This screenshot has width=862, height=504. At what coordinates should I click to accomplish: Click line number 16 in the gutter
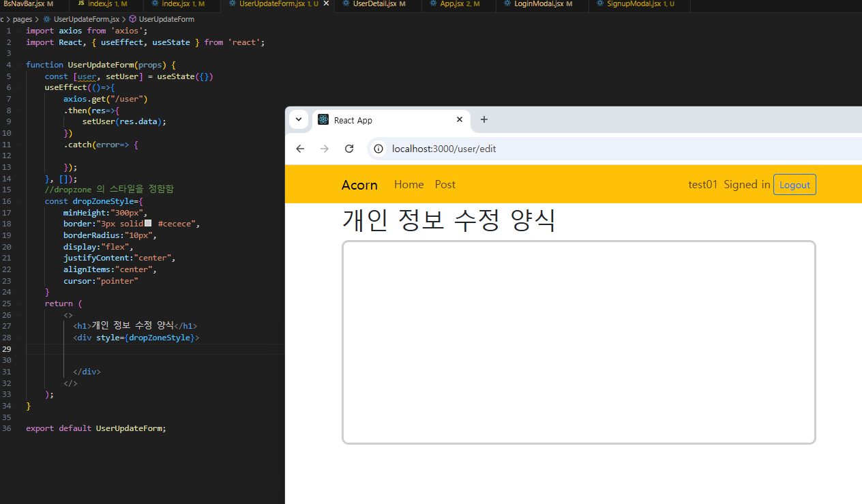point(7,201)
